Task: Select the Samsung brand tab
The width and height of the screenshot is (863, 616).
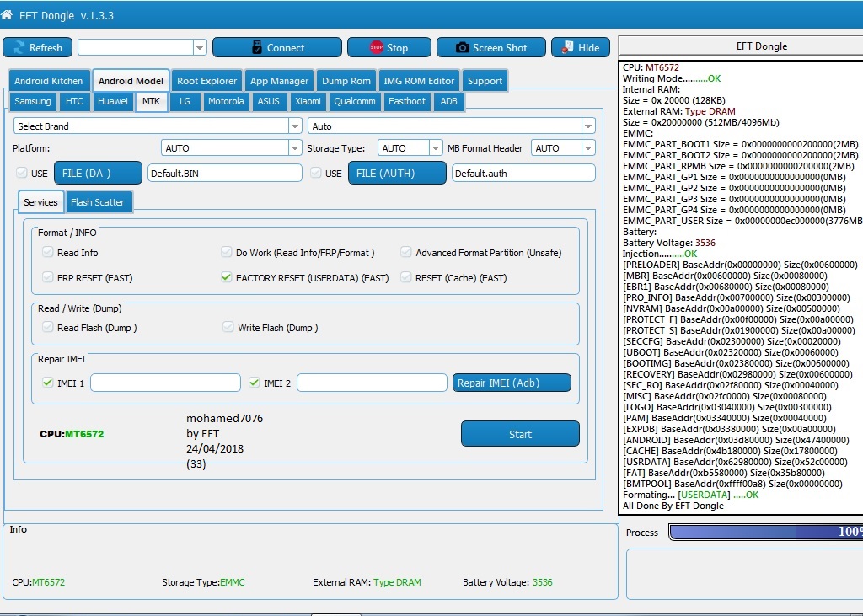Action: [x=33, y=101]
